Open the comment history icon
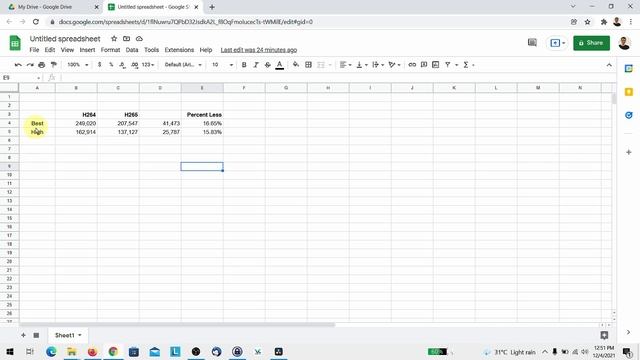The width and height of the screenshot is (640, 360). click(532, 42)
